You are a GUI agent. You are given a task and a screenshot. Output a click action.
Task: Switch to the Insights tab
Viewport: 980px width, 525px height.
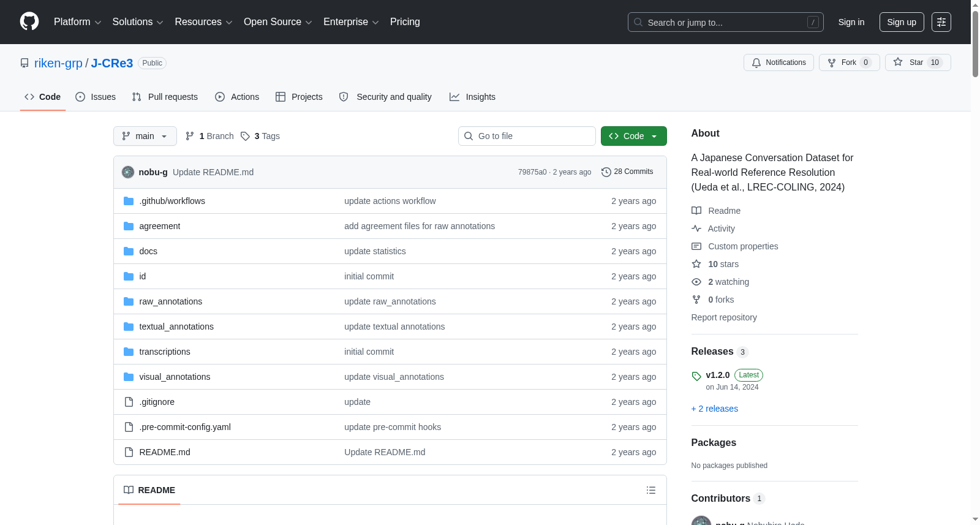click(472, 97)
